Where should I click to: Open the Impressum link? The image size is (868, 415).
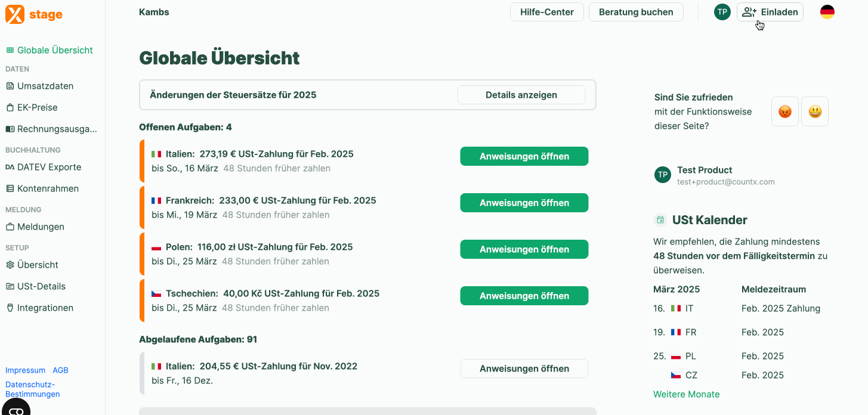(26, 370)
